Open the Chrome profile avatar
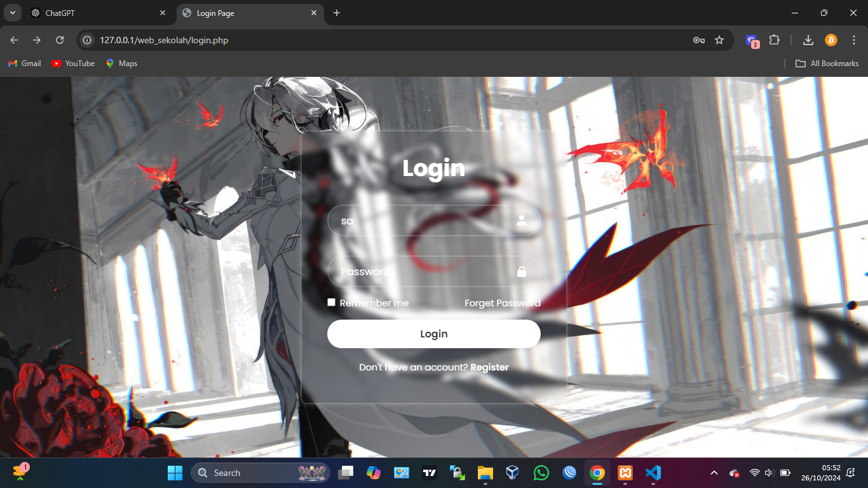Viewport: 868px width, 488px height. point(831,40)
